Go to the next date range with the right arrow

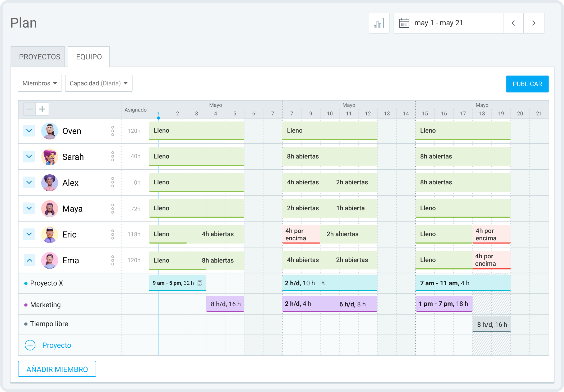[534, 23]
